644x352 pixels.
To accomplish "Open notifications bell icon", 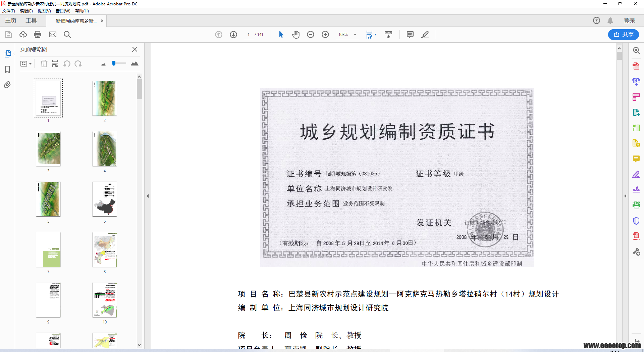I will coord(610,20).
